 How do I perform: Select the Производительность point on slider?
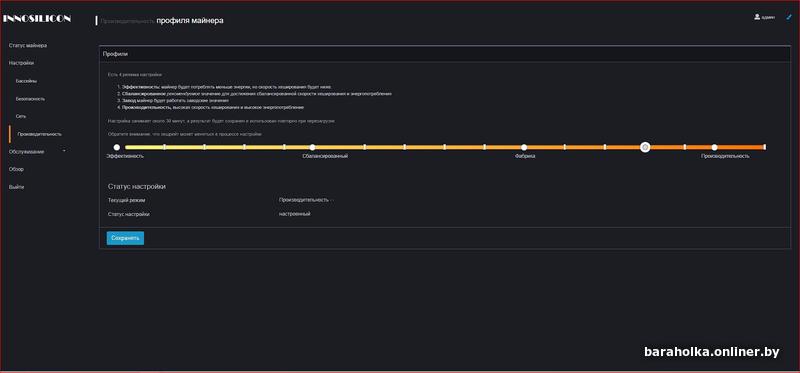(x=714, y=147)
